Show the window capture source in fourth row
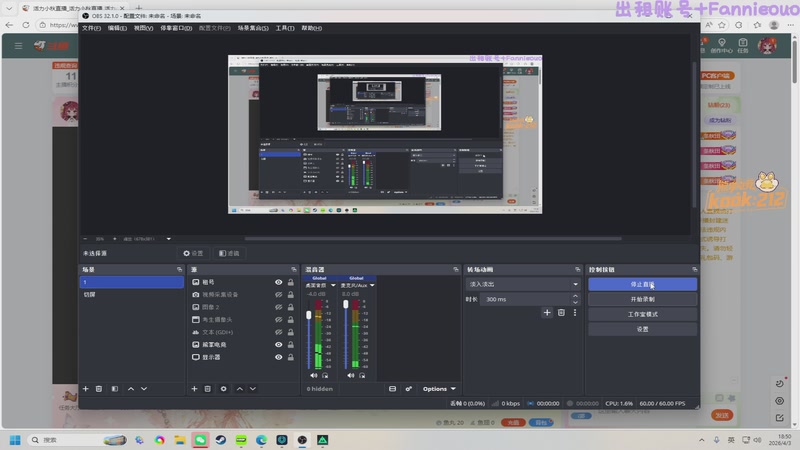 (279, 319)
